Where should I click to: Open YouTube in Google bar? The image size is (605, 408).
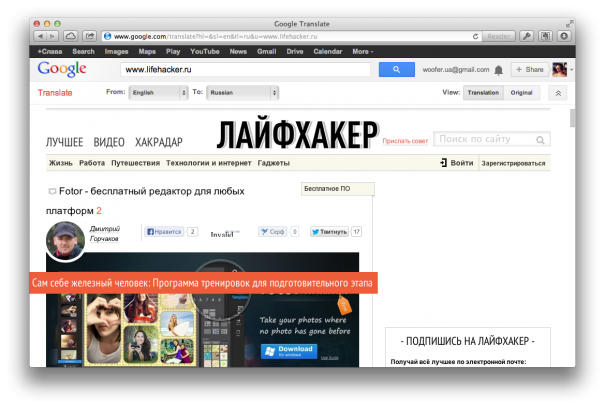coord(204,51)
